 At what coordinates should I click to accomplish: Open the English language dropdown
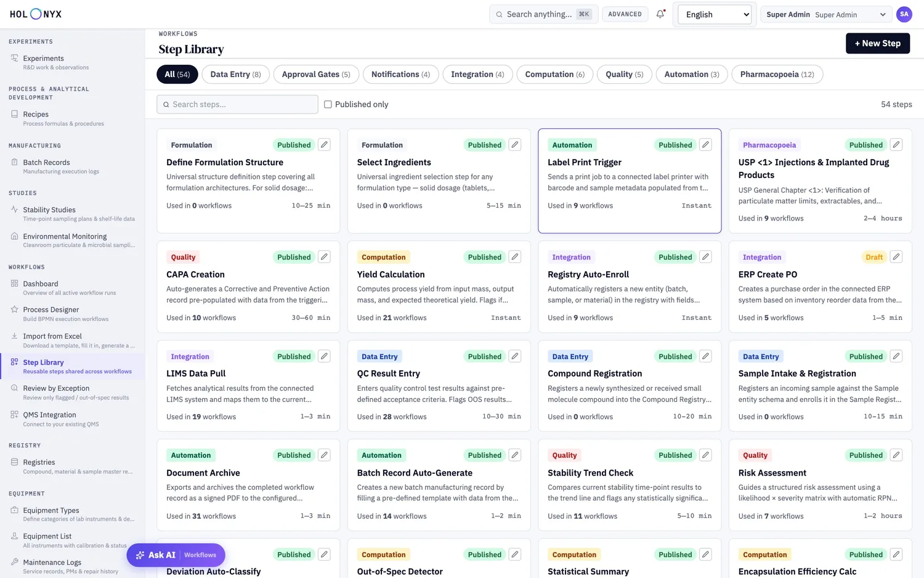(715, 14)
